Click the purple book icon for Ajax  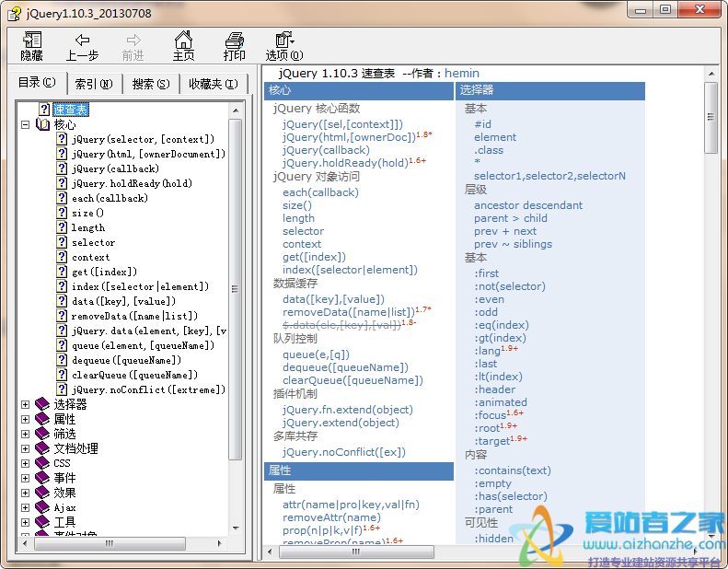[42, 507]
